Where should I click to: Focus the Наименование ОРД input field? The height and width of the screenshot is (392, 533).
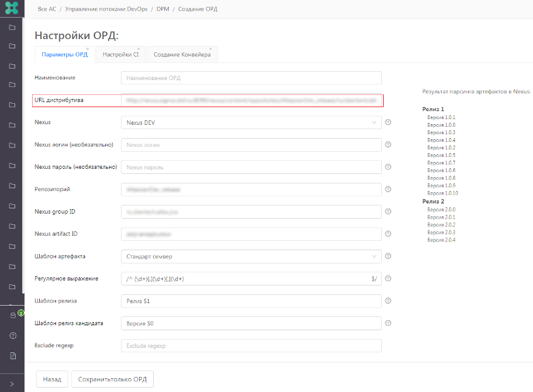point(251,78)
